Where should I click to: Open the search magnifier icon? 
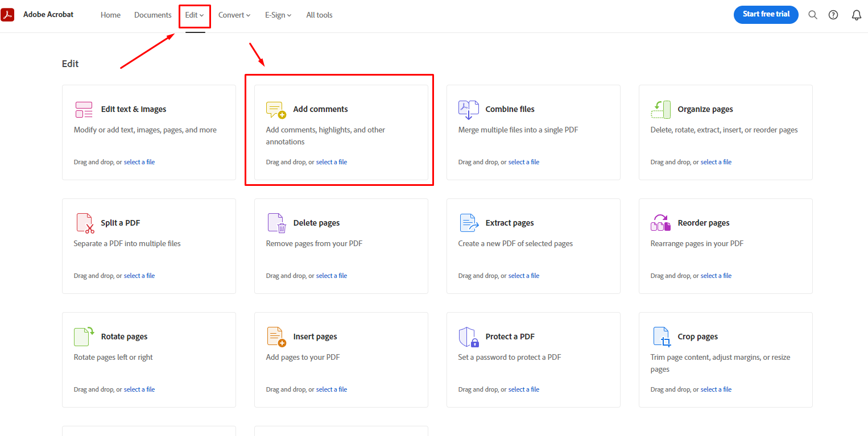point(813,15)
